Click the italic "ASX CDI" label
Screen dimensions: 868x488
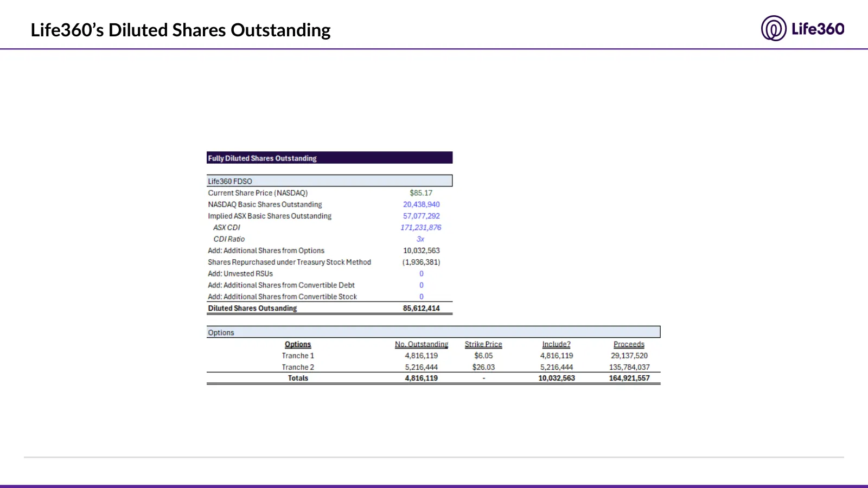coord(227,228)
